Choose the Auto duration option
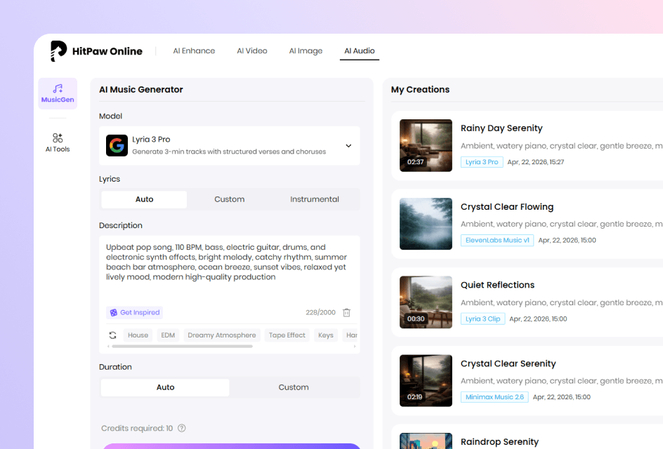The image size is (663, 449). point(165,387)
